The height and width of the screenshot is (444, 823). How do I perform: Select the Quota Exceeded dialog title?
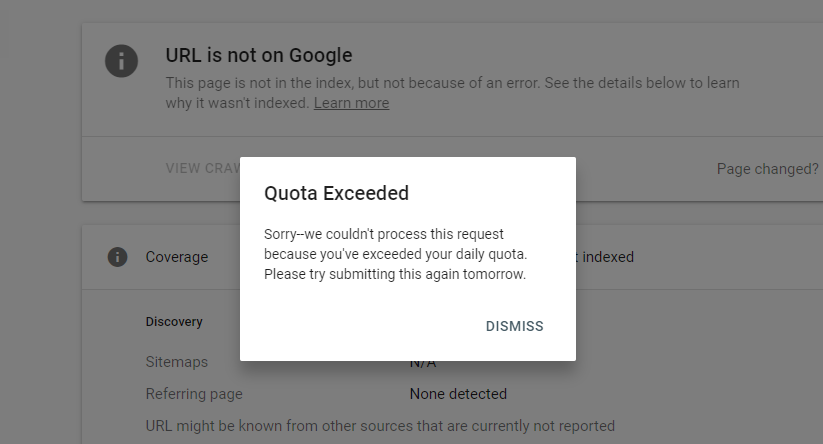click(336, 193)
